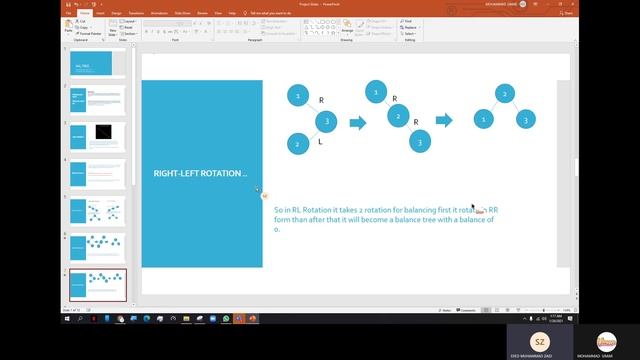The image size is (640, 360).
Task: Switch to Reading view in status bar
Action: point(507,310)
